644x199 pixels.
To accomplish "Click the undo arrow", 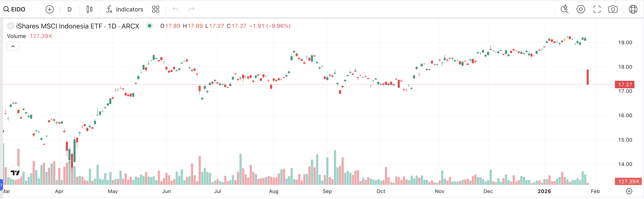I will 175,9.
